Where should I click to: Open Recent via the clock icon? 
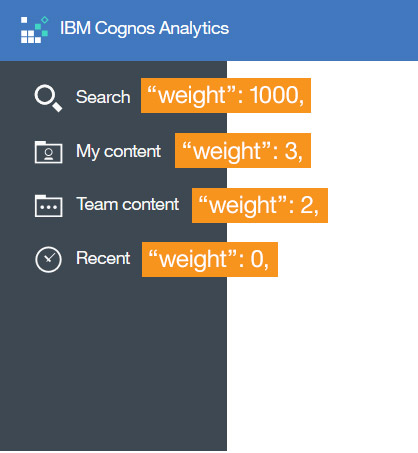click(x=48, y=260)
